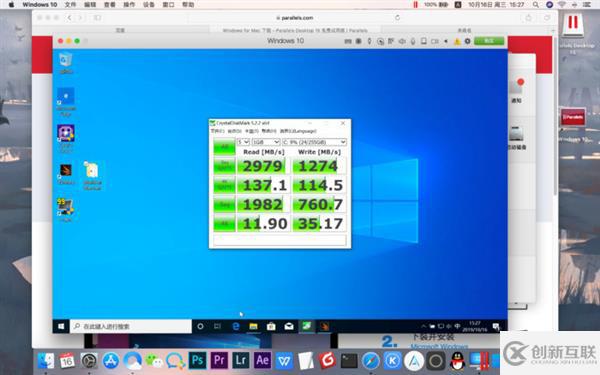Open Photoshop from the Dock
This screenshot has height=375, width=600.
[x=197, y=360]
